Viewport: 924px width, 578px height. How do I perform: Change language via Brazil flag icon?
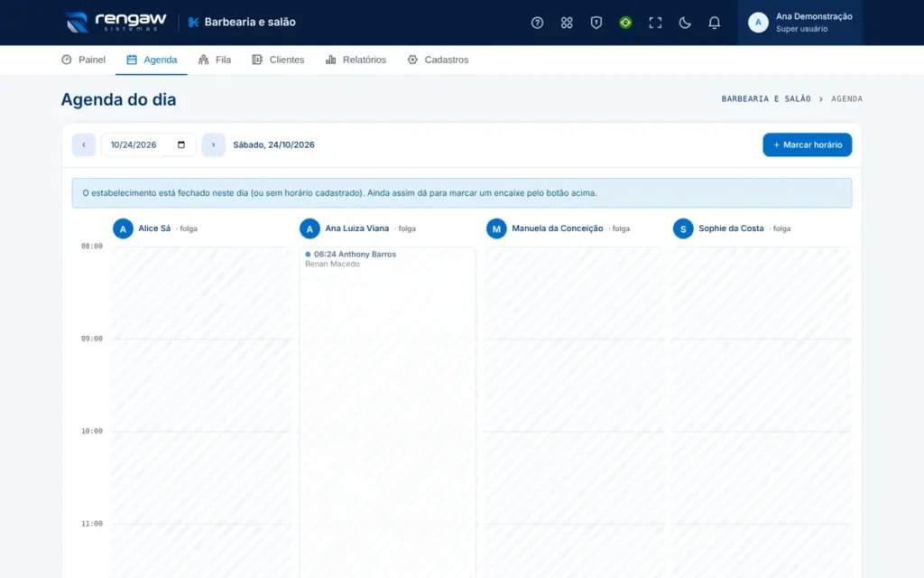(625, 23)
